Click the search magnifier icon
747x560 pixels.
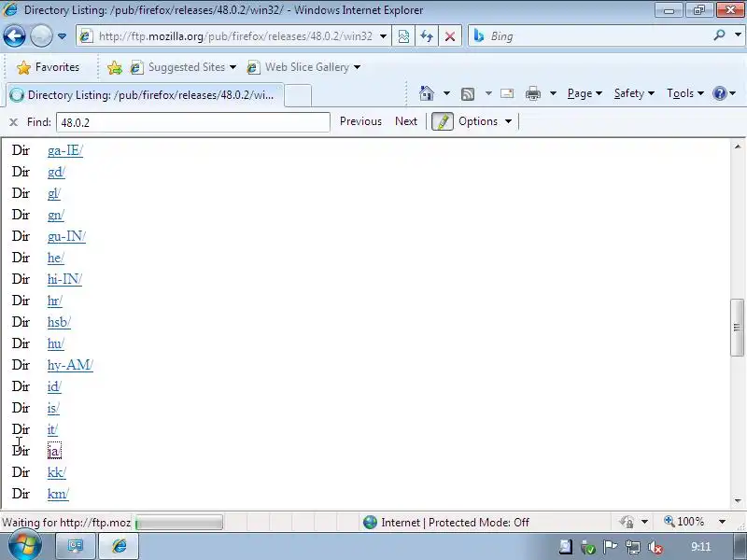719,35
